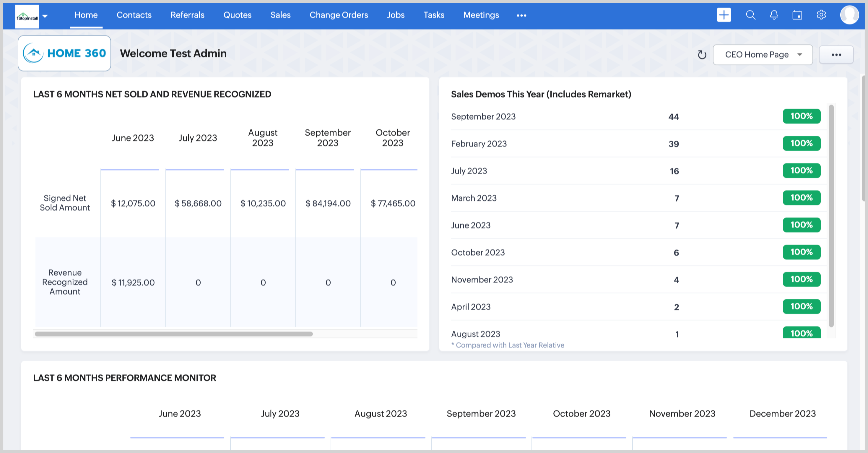This screenshot has width=868, height=453.
Task: Click the user profile avatar
Action: pos(849,15)
